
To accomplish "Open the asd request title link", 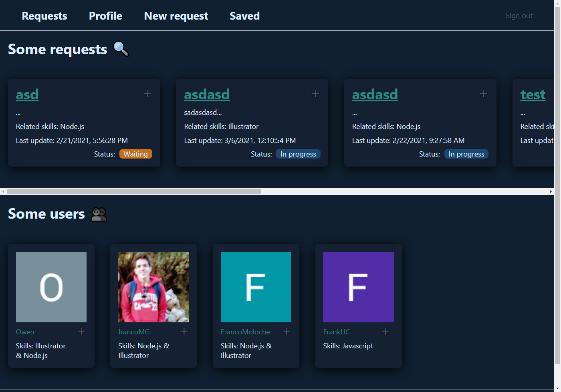I will click(27, 94).
